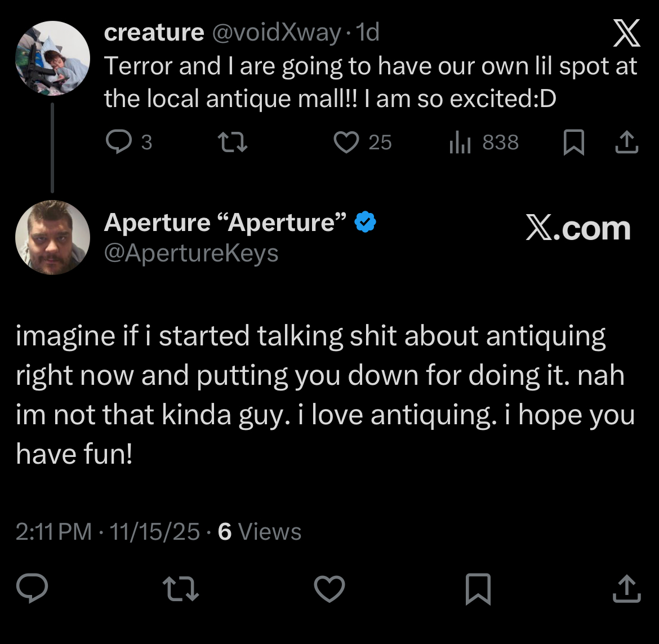Share Aperture's reply tweet
The image size is (659, 644).
[x=626, y=589]
